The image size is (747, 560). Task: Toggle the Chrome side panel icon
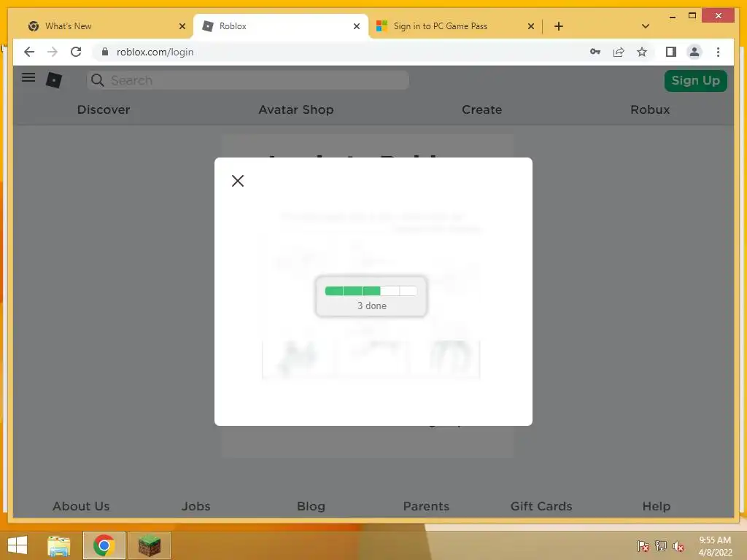coord(671,52)
